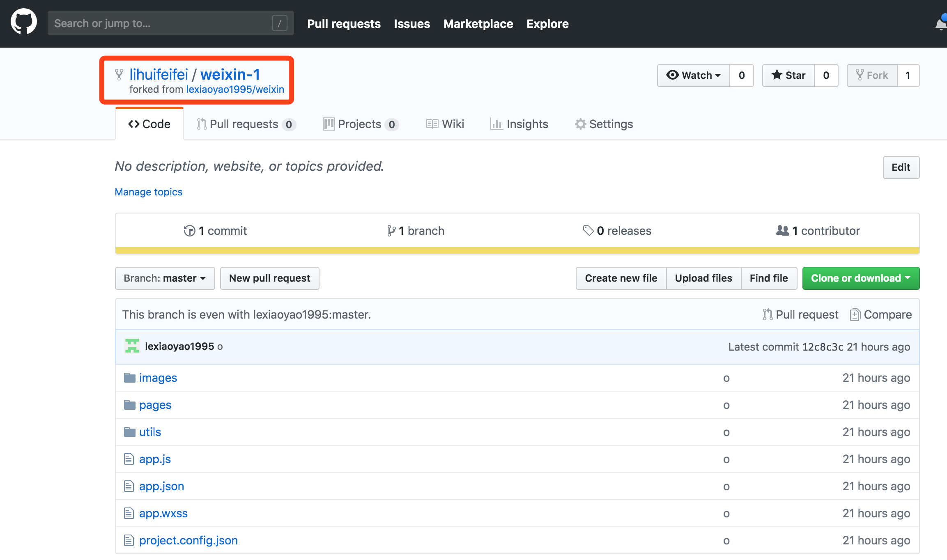This screenshot has height=560, width=947.
Task: Click the app.js file icon
Action: (x=129, y=459)
